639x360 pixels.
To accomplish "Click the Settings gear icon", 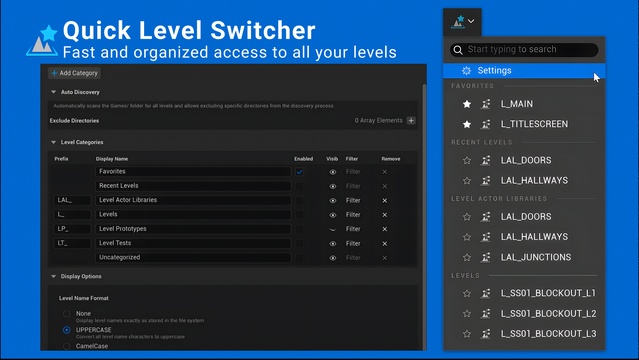I will [x=466, y=71].
